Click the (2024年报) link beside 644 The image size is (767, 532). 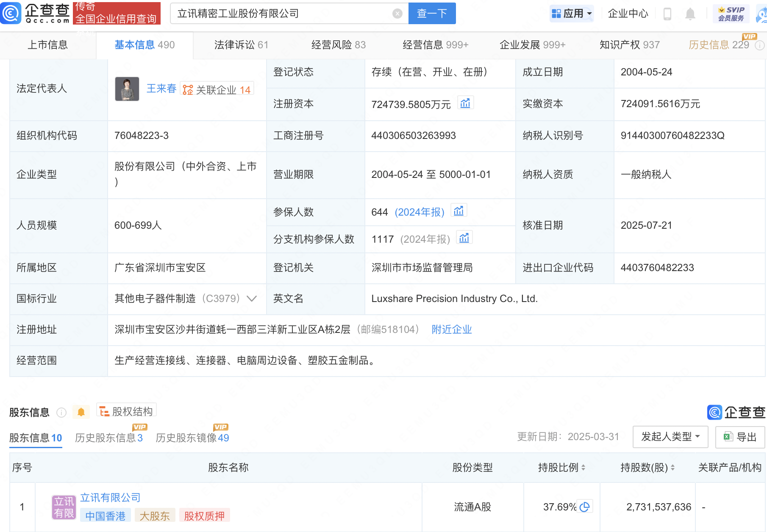point(420,212)
